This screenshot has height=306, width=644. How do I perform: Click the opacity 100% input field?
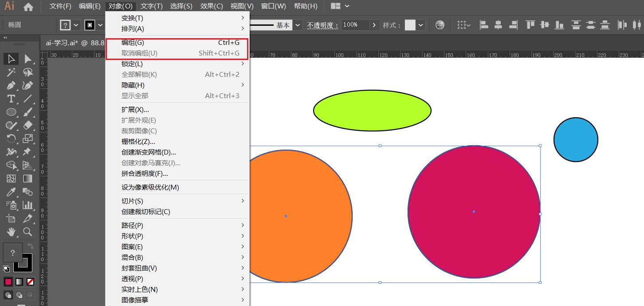355,25
